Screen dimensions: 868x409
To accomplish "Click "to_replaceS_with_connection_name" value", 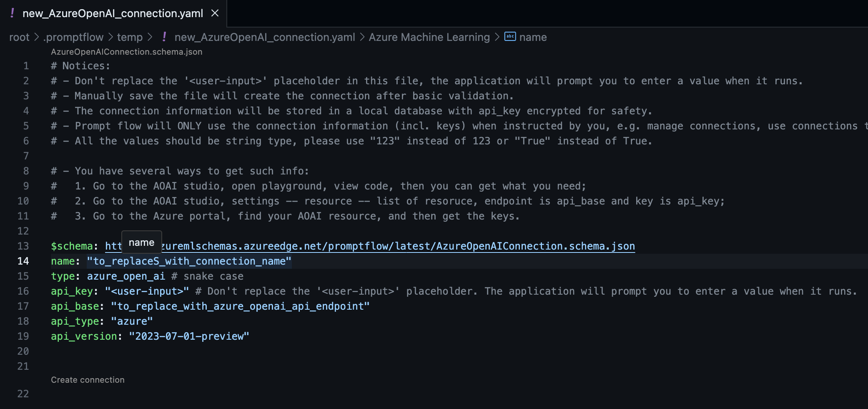I will pyautogui.click(x=189, y=261).
